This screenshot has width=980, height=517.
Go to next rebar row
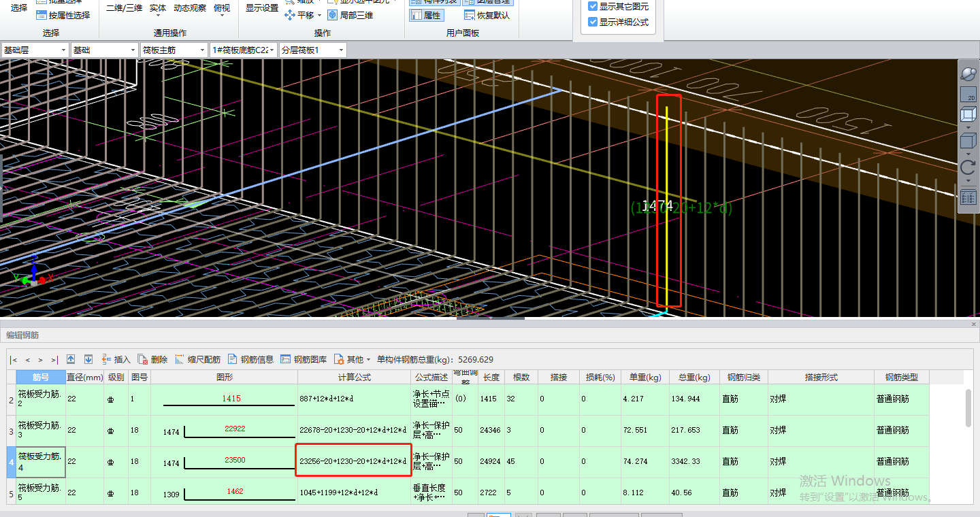click(41, 360)
